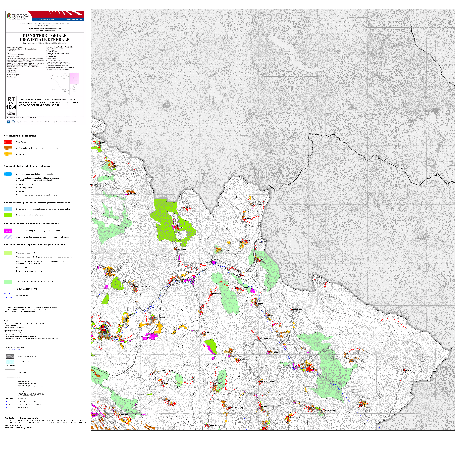Click the Grandi complessi sportivi swatch
Viewport: 476px width, 449px height.
coord(8,253)
